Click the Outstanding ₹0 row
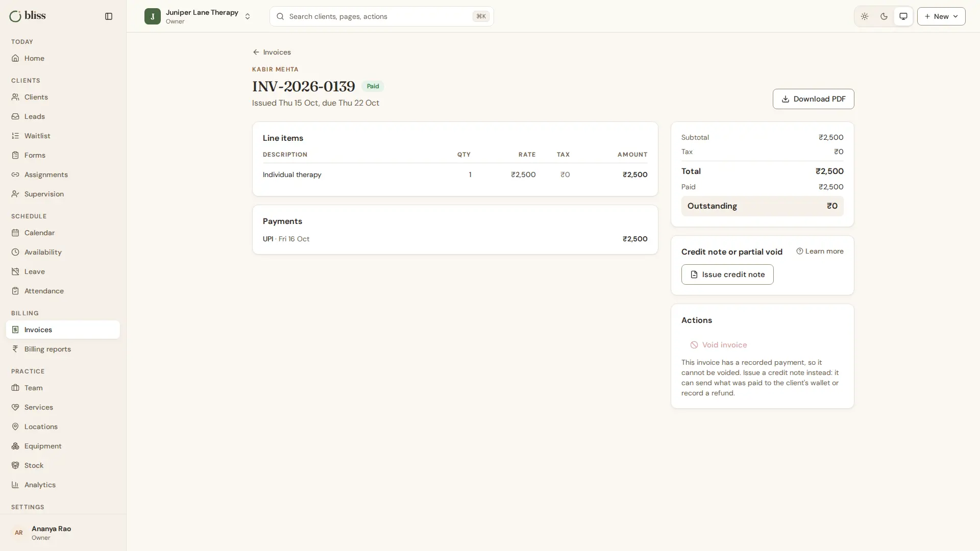Viewport: 980px width, 551px height. (762, 206)
